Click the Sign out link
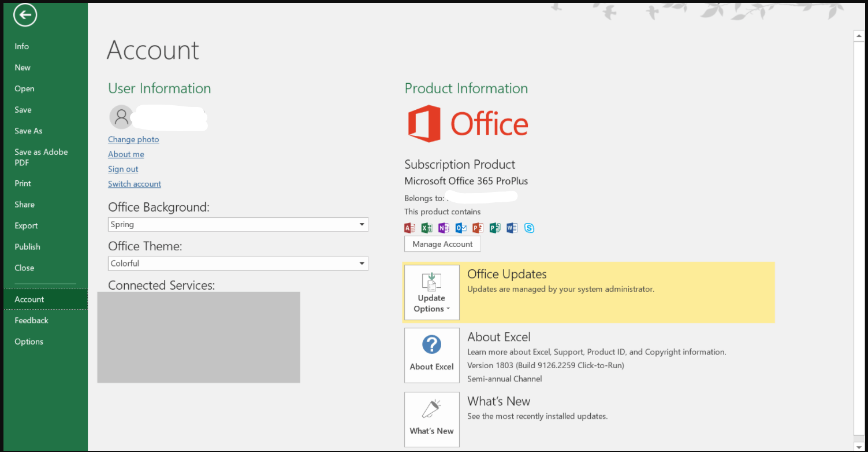Screen dimensions: 868x452 (x=123, y=169)
